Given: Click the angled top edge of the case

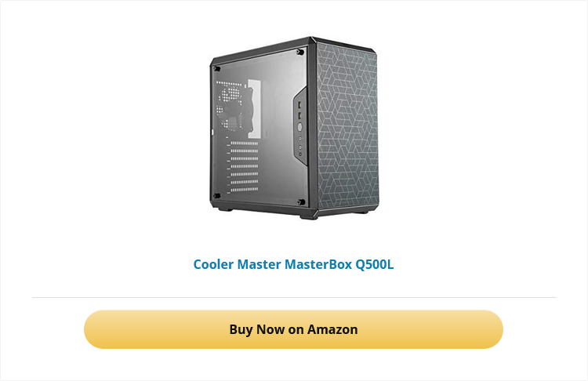Looking at the screenshot, I should (x=292, y=47).
